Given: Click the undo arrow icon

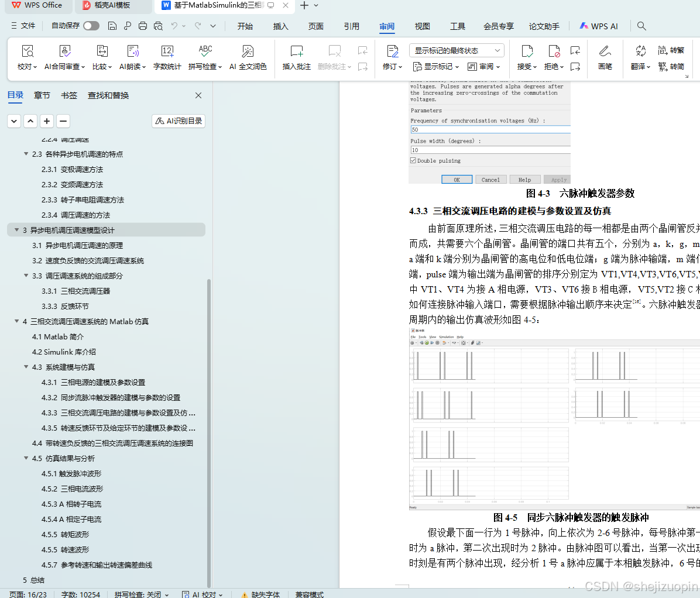Looking at the screenshot, I should click(x=174, y=26).
